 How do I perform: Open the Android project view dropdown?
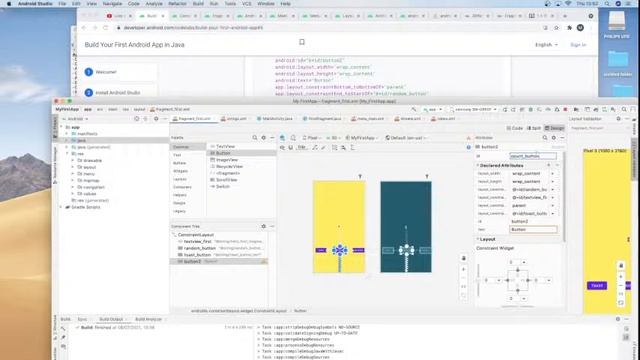click(x=78, y=119)
